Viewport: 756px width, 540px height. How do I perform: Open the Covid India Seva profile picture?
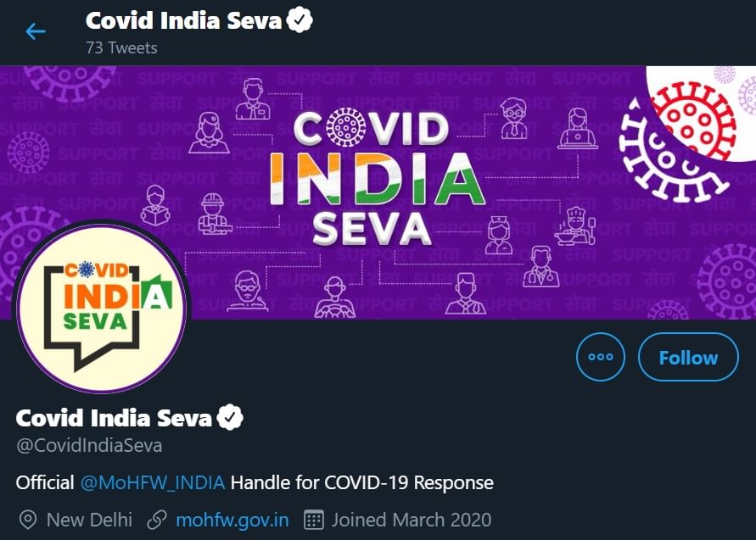[x=102, y=306]
